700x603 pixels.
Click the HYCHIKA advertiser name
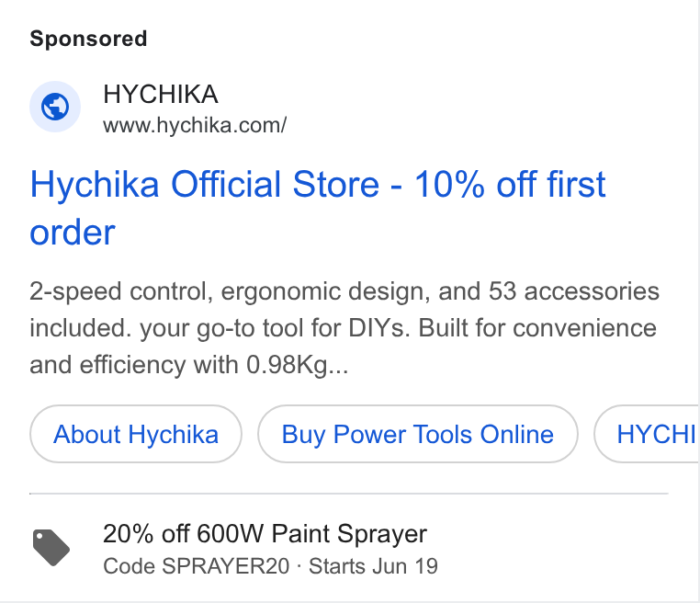point(161,95)
